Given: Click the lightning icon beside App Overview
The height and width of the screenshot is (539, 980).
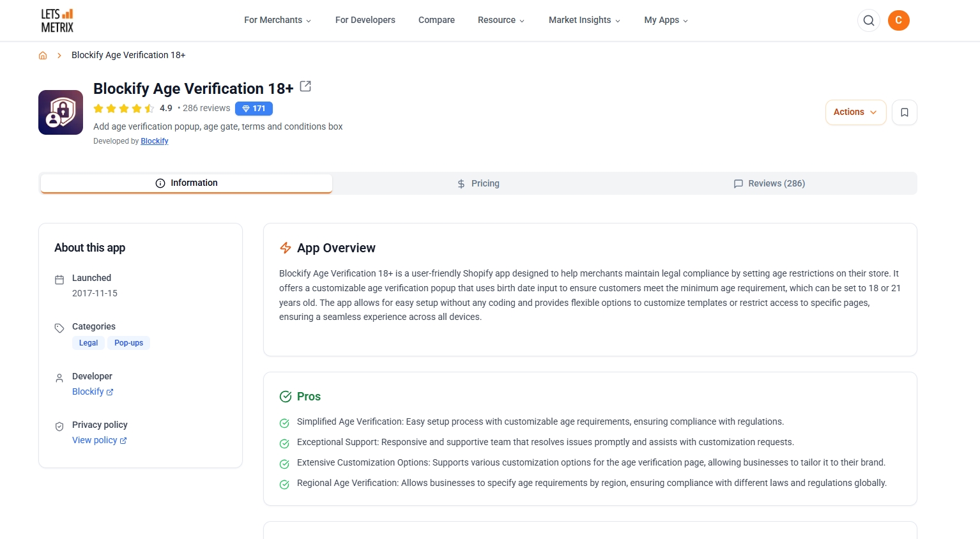Looking at the screenshot, I should [286, 248].
